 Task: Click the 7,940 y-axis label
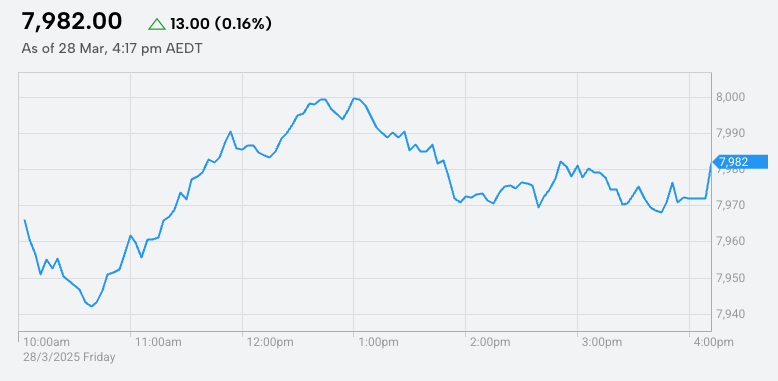coord(731,314)
